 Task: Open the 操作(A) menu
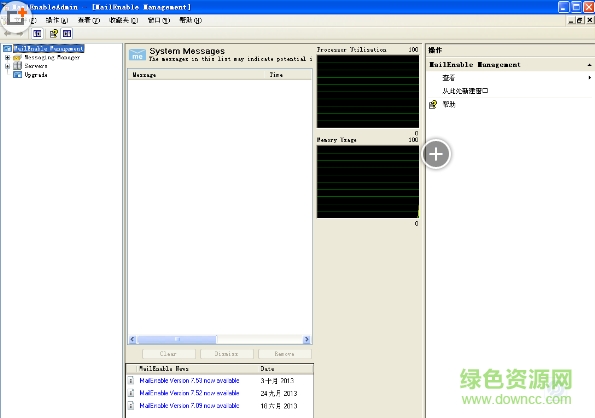coord(57,20)
